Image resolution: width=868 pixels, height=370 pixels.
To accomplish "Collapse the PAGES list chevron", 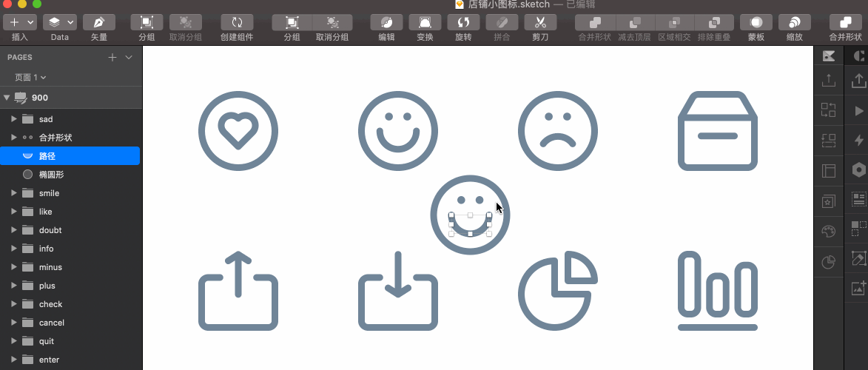I will [129, 58].
